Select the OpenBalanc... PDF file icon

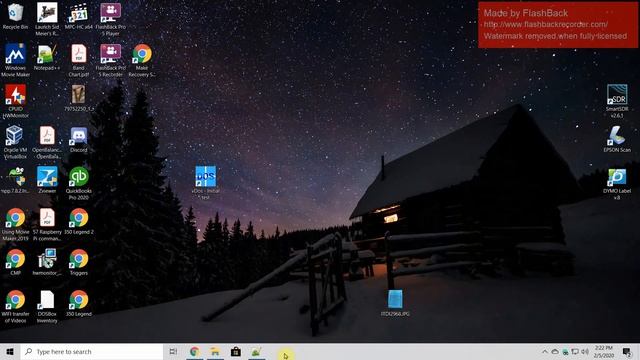tap(47, 142)
